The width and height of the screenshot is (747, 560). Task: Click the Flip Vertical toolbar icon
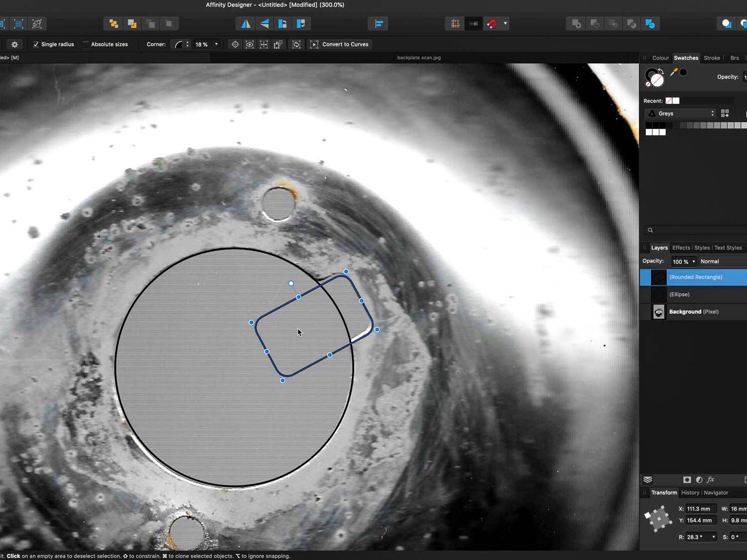tap(264, 23)
